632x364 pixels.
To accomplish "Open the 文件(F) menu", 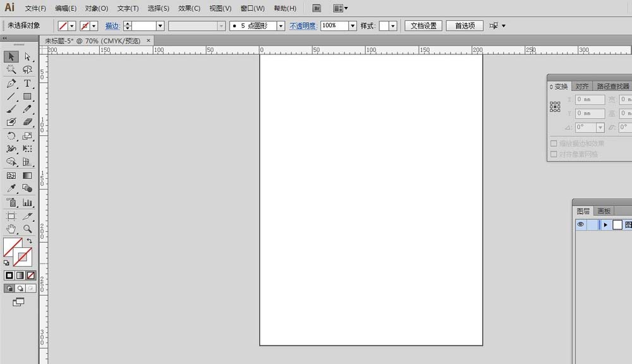I will click(35, 8).
